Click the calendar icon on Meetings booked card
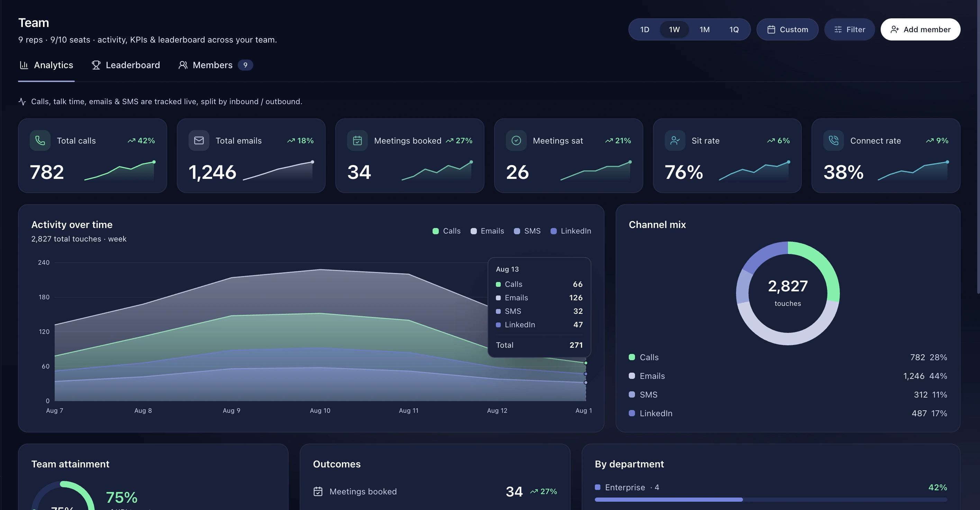The width and height of the screenshot is (980, 510). (x=357, y=140)
